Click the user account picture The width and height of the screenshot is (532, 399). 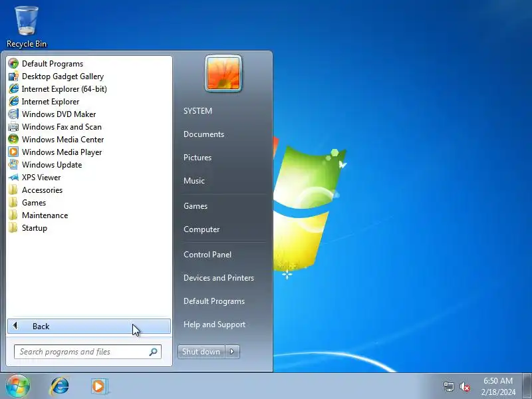[x=223, y=73]
